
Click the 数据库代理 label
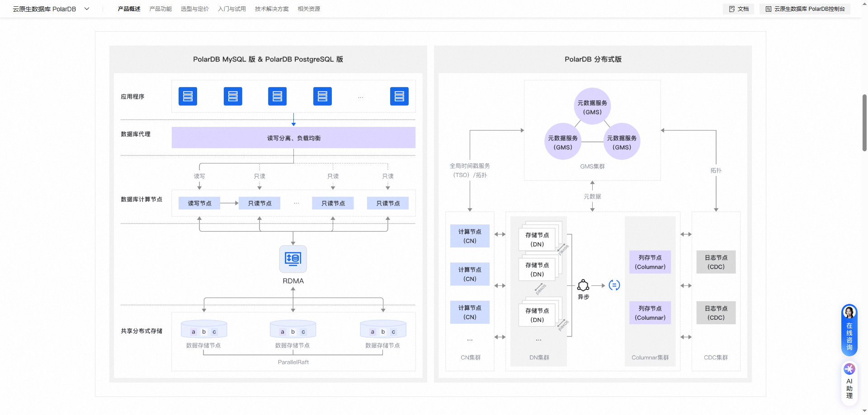coord(136,134)
